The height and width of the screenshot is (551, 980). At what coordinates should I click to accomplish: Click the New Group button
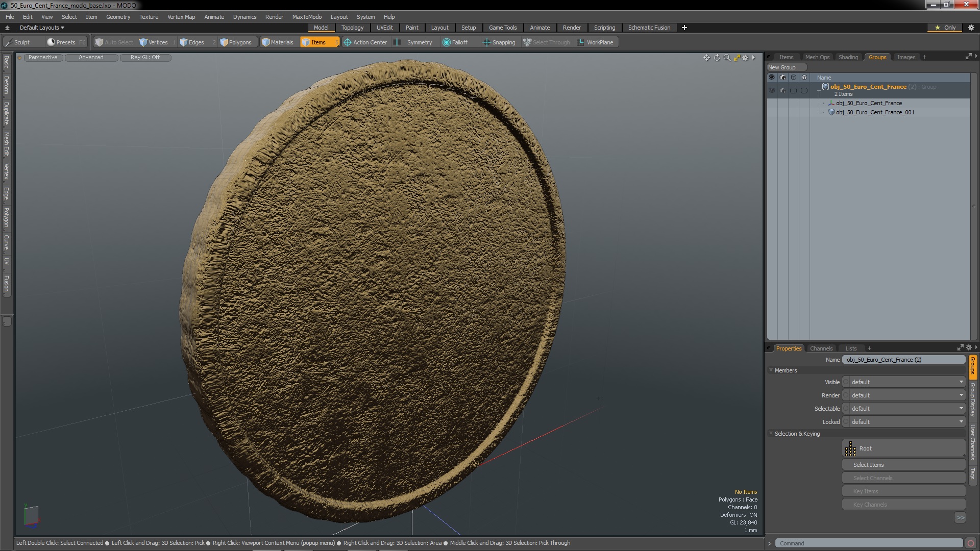(x=786, y=67)
